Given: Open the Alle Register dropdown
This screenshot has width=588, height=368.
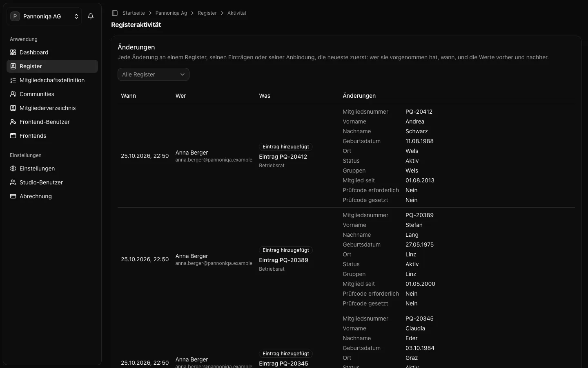Looking at the screenshot, I should 154,74.
